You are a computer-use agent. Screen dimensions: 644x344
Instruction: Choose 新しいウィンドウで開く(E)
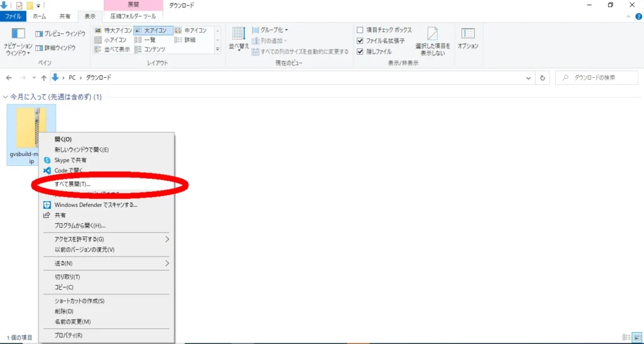click(x=106, y=150)
